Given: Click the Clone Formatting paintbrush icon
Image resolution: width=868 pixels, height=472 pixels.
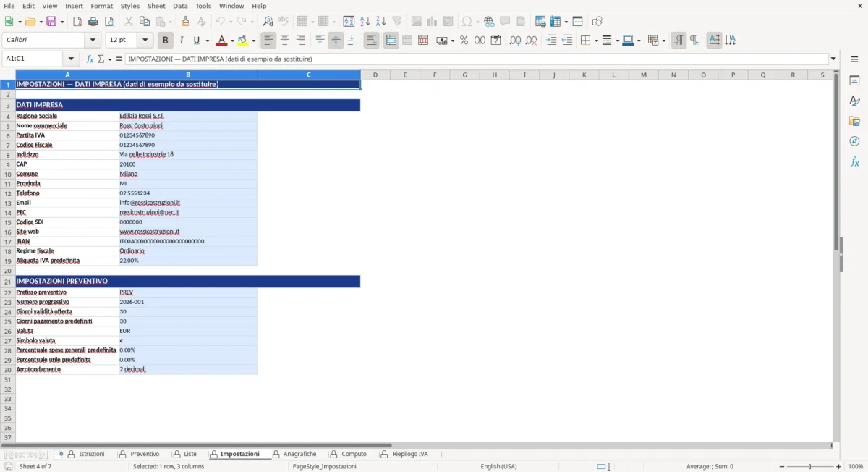Looking at the screenshot, I should pyautogui.click(x=186, y=22).
